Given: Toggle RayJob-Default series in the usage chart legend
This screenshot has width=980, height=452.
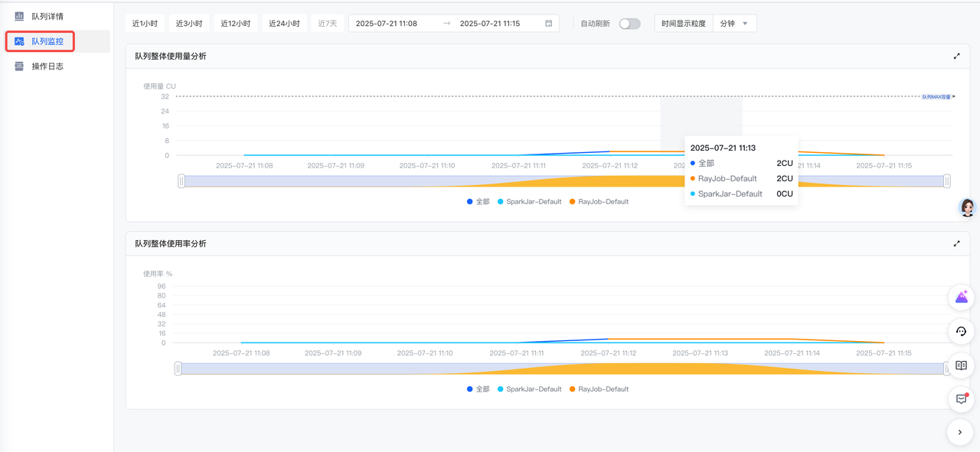Looking at the screenshot, I should [599, 202].
